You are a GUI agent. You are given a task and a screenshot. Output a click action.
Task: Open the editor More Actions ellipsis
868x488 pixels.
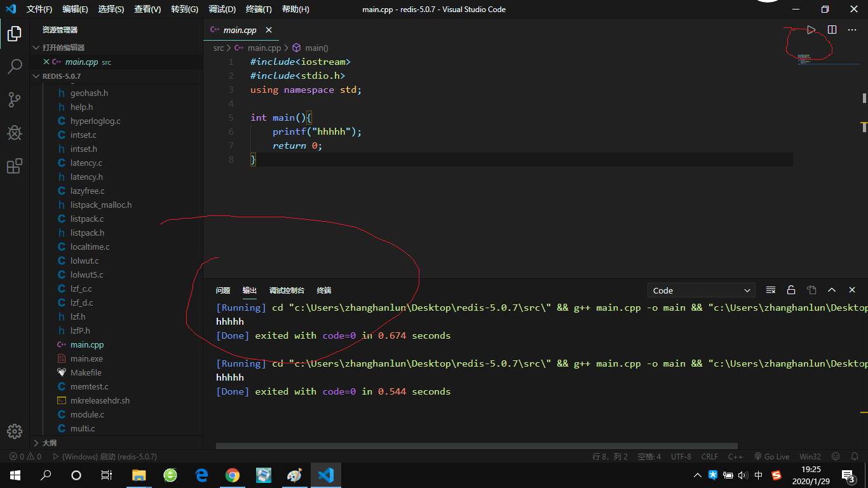tap(852, 30)
